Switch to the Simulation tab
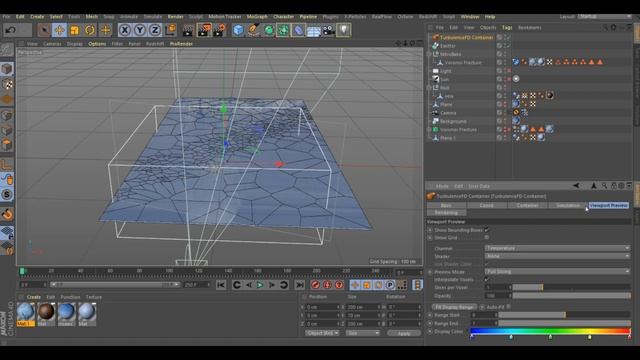 point(568,205)
